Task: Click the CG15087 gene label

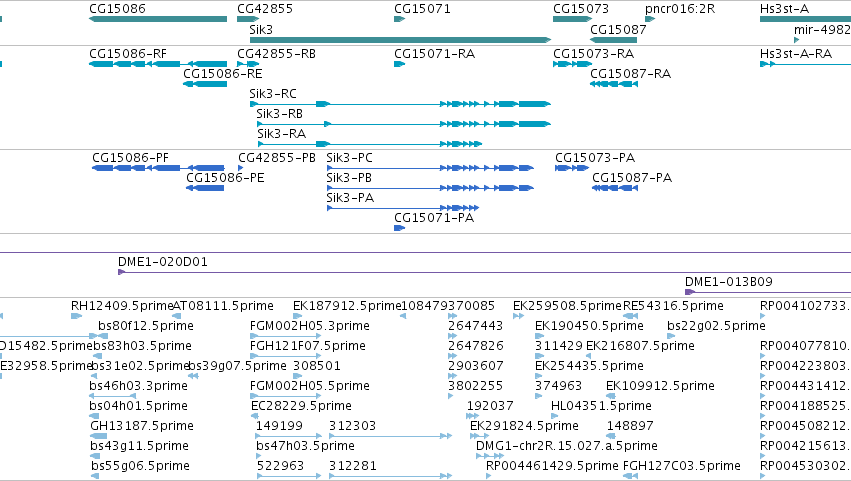Action: (x=618, y=29)
